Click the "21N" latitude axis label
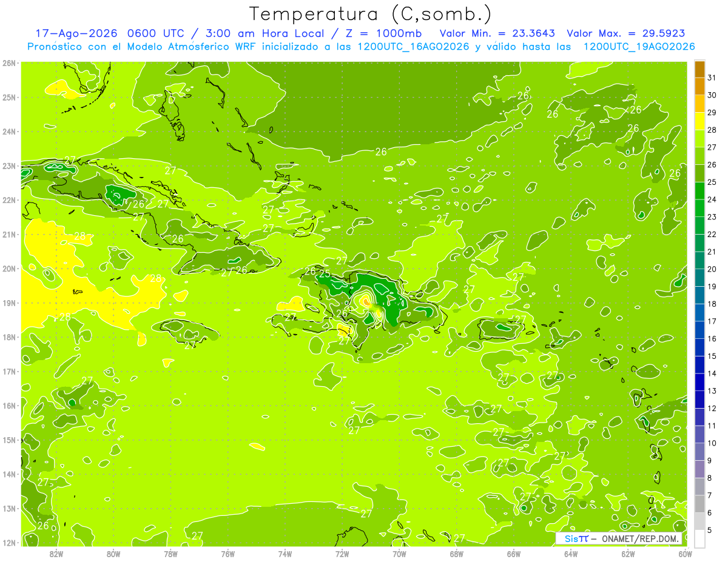Viewport: 728px width, 562px height. coord(8,234)
